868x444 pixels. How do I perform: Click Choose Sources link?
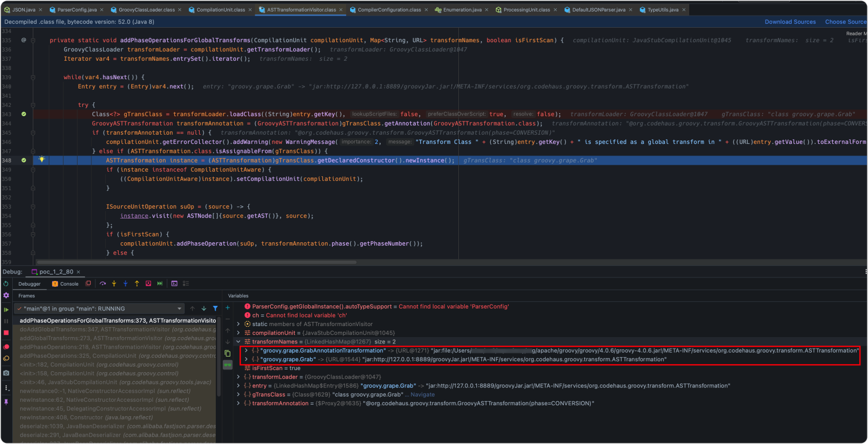[845, 22]
